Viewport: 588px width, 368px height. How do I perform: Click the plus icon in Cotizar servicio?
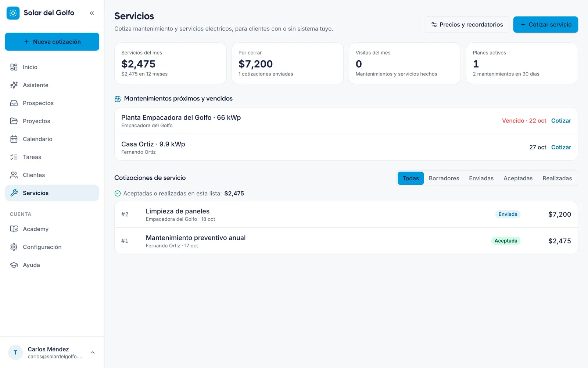click(523, 25)
